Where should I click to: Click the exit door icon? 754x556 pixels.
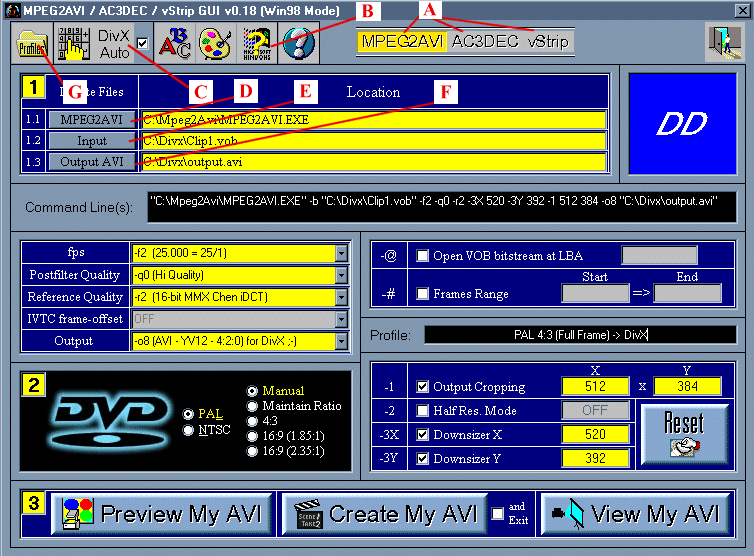click(725, 42)
